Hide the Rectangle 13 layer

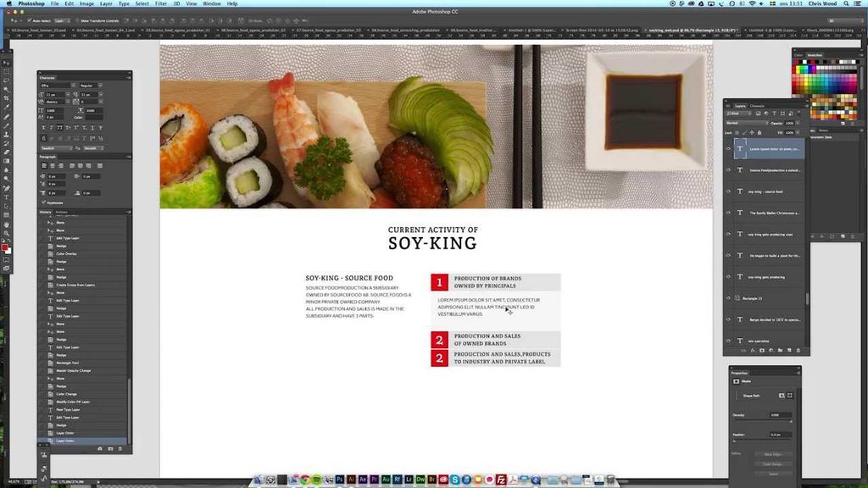tap(727, 297)
